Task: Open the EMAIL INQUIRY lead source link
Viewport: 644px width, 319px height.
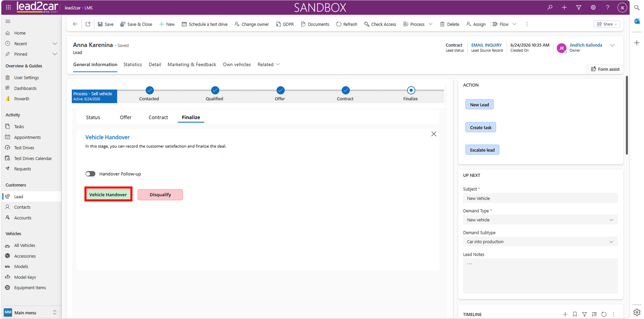Action: click(487, 45)
